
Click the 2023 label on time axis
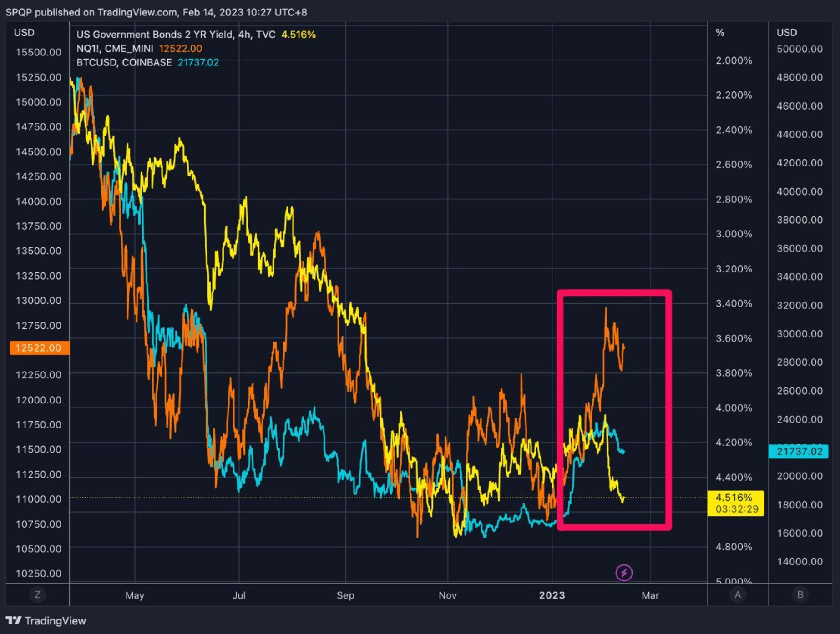tap(552, 595)
